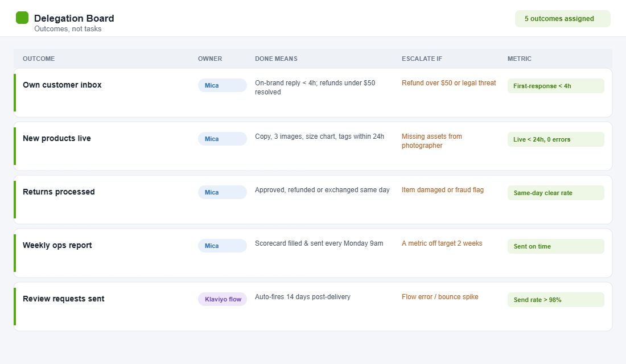Click the ESCALATE IF column header
Image resolution: width=626 pixels, height=364 pixels.
422,59
